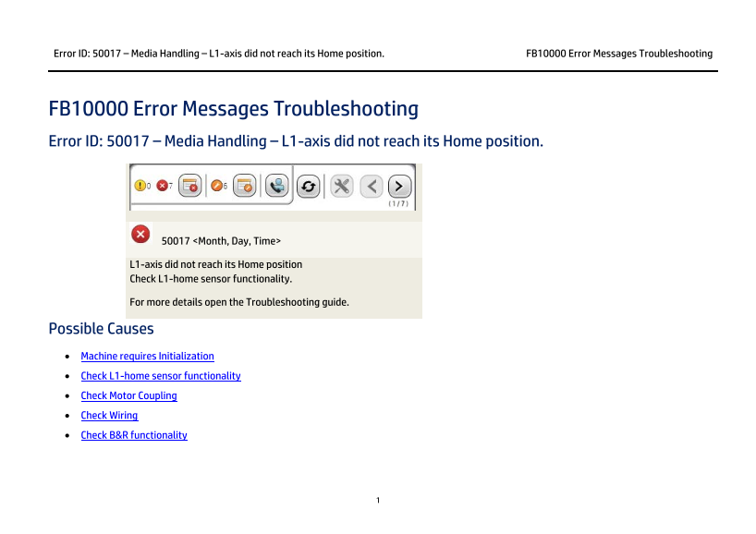Open the maintenance list window icon
This screenshot has height=534, width=756.
coord(244,186)
